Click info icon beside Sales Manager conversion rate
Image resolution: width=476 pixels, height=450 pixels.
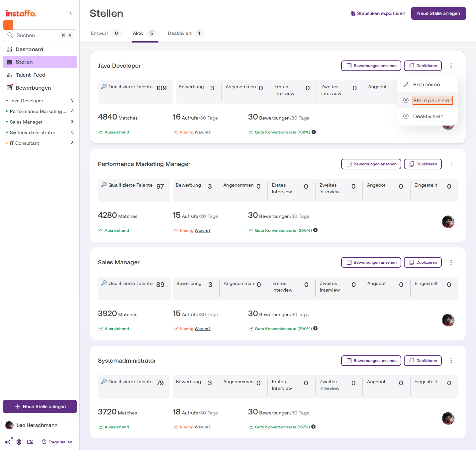316,328
